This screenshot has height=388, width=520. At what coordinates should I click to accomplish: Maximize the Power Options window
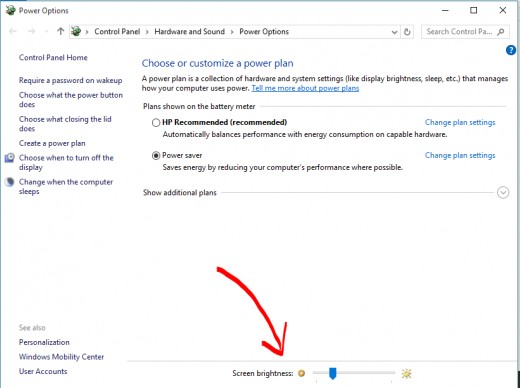click(x=473, y=10)
